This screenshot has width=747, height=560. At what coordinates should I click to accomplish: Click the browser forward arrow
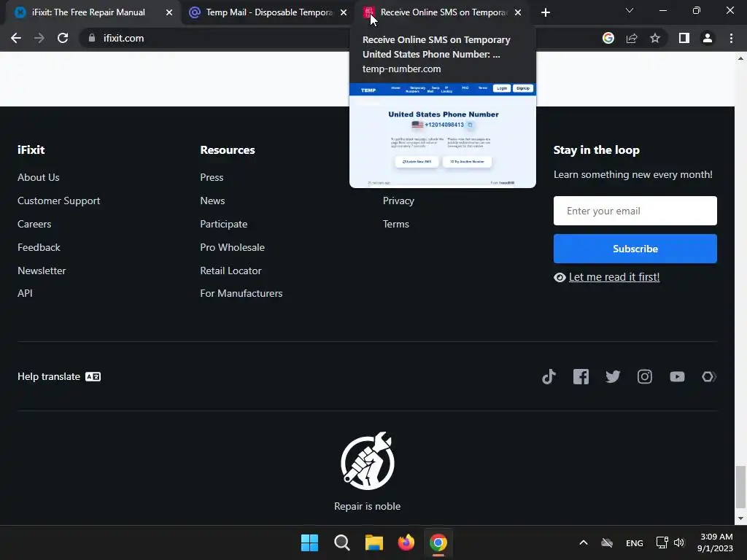point(39,38)
